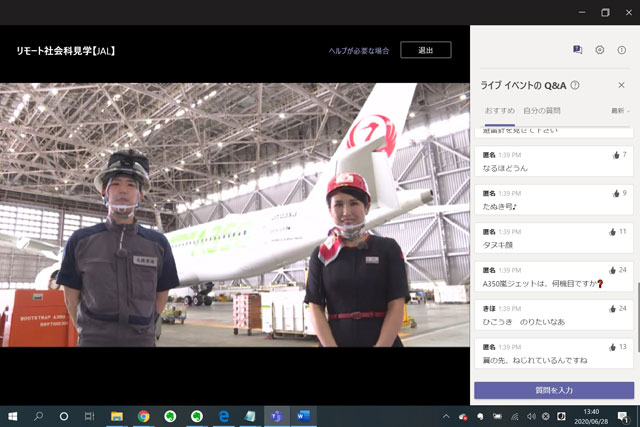Viewport: 640px width, 427px height.
Task: Click the '退出' leave button
Action: click(425, 50)
